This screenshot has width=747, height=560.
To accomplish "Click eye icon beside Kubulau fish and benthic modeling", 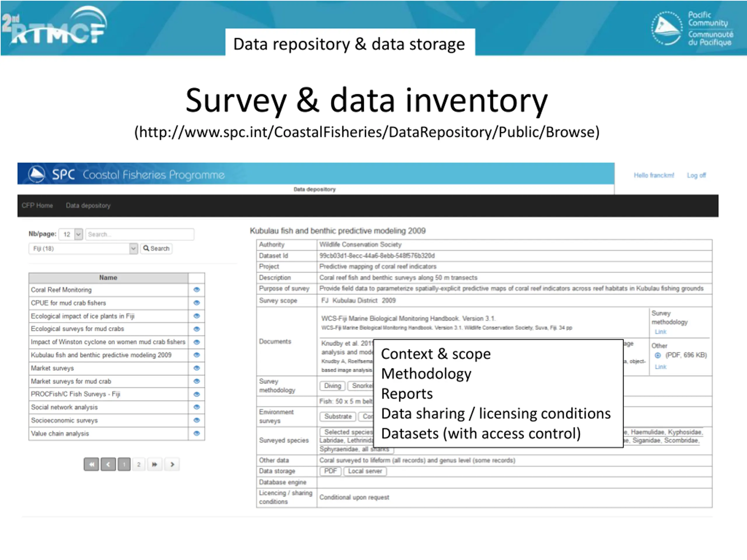I will click(x=197, y=355).
